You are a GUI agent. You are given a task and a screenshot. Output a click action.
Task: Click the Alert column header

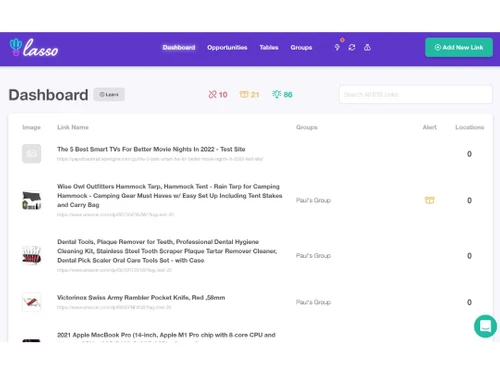[x=429, y=127]
